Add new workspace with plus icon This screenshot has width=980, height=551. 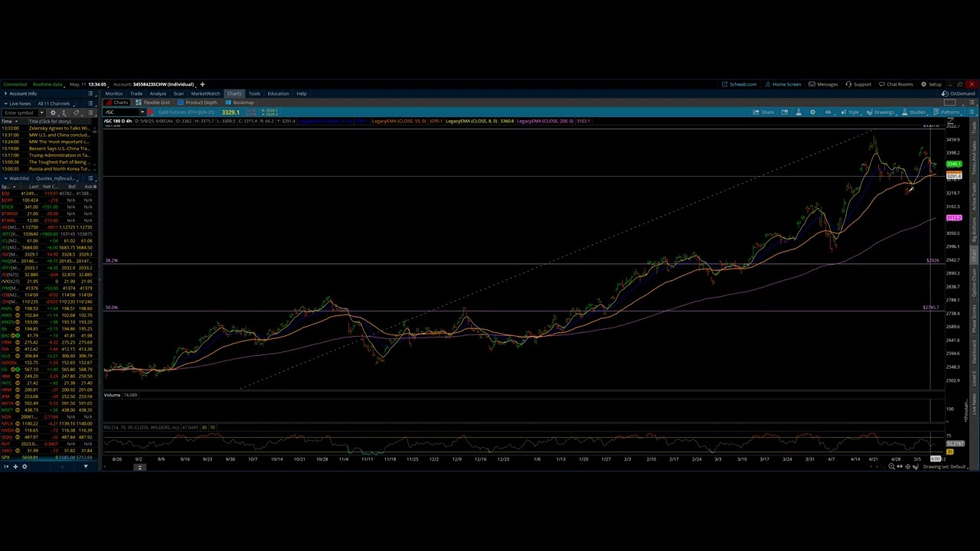[x=202, y=84]
